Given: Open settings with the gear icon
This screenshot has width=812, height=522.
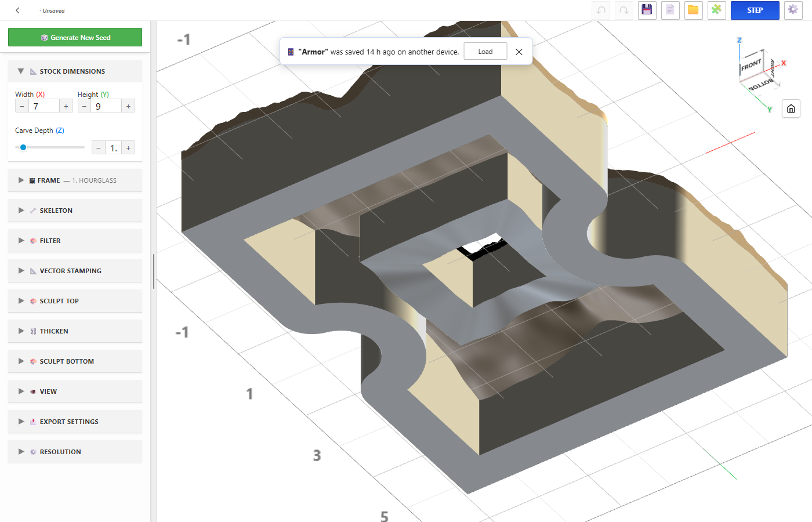Looking at the screenshot, I should [x=793, y=10].
